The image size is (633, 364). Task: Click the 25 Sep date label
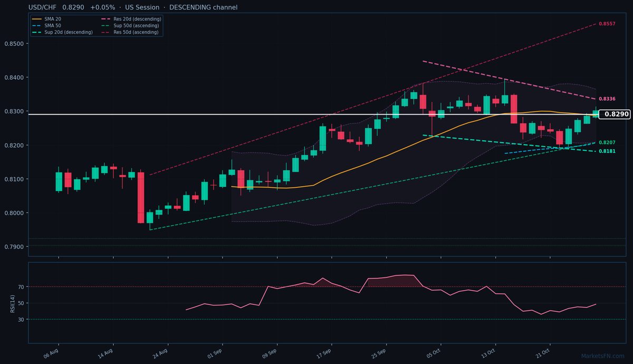(x=379, y=353)
